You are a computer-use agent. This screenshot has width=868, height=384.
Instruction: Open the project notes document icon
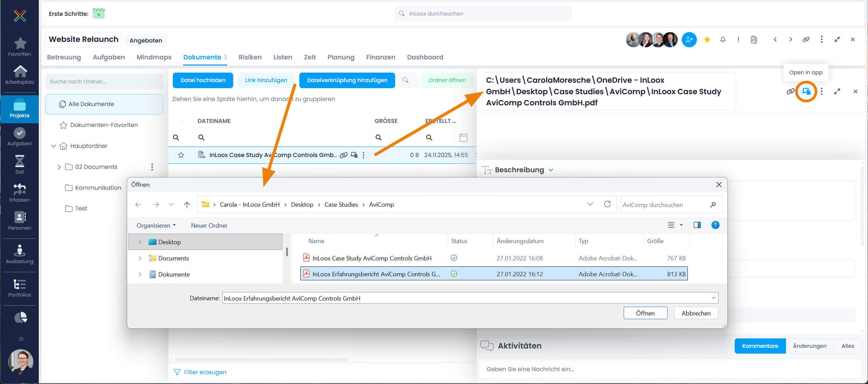point(754,40)
